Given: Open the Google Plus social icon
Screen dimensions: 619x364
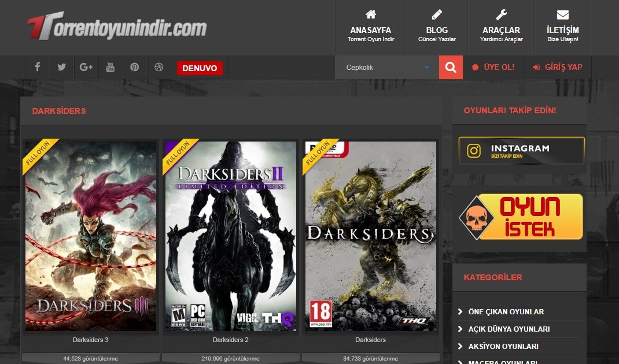Looking at the screenshot, I should [x=86, y=67].
